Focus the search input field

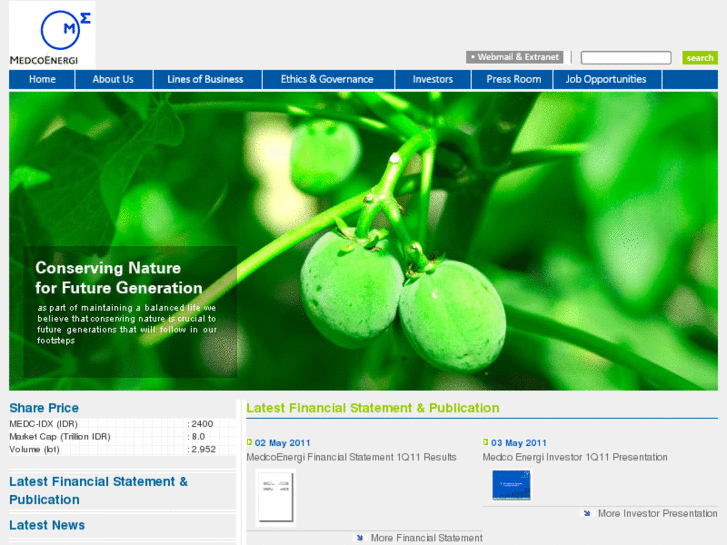click(626, 58)
